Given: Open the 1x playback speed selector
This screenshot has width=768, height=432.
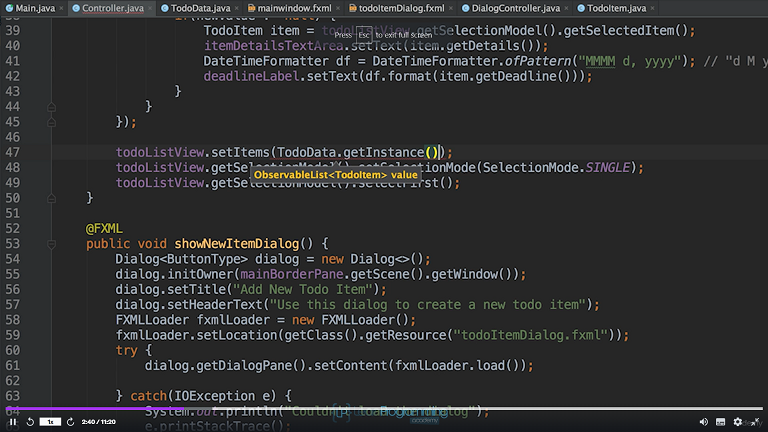Looking at the screenshot, I should (50, 422).
